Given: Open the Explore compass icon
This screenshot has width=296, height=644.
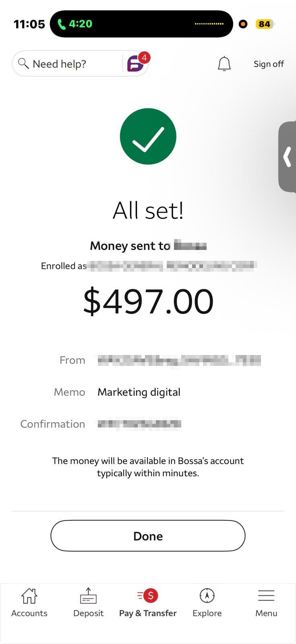Looking at the screenshot, I should tap(207, 596).
